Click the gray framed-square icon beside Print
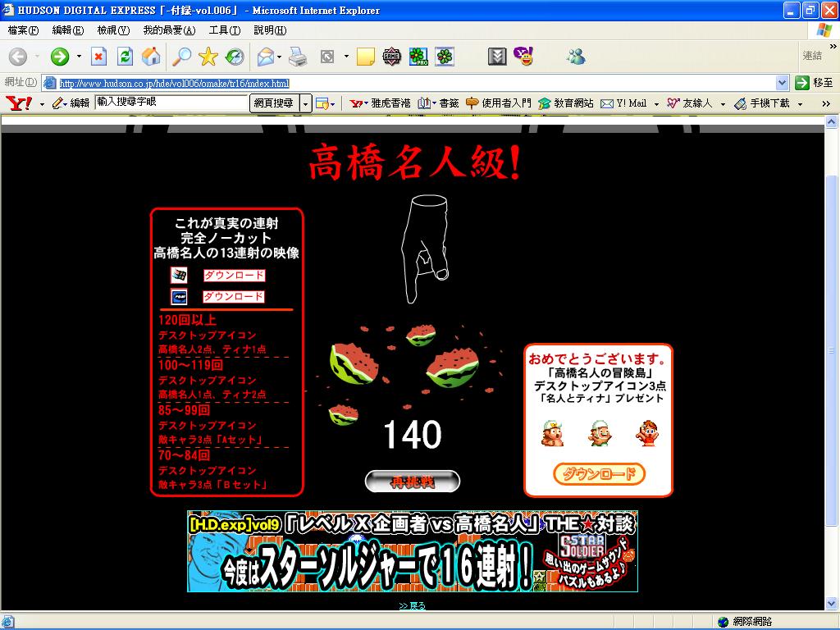The width and height of the screenshot is (840, 630). pyautogui.click(x=326, y=57)
